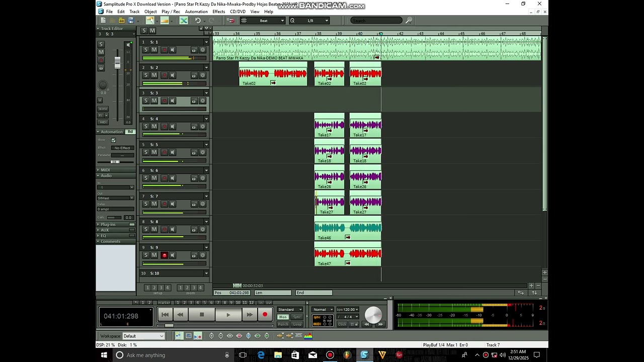Toggle the automation Show checkbox
This screenshot has height=362, width=644.
tap(113, 140)
